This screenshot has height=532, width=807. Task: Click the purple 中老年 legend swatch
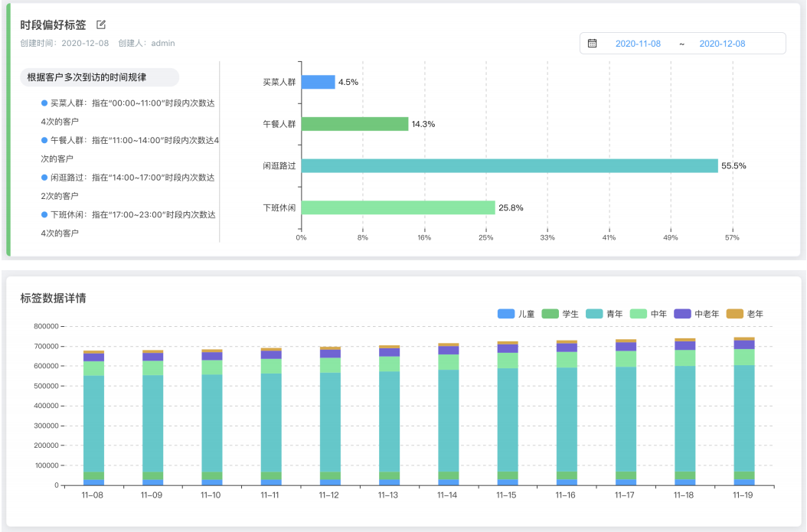682,314
